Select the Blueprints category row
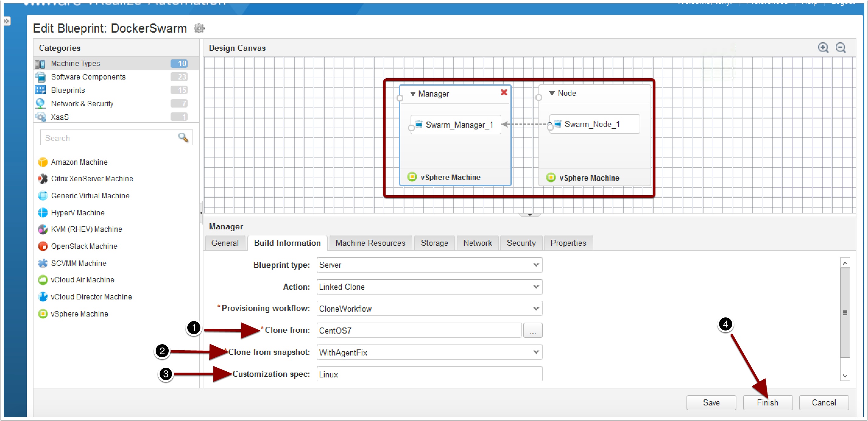Image resolution: width=868 pixels, height=421 pixels. tap(116, 90)
